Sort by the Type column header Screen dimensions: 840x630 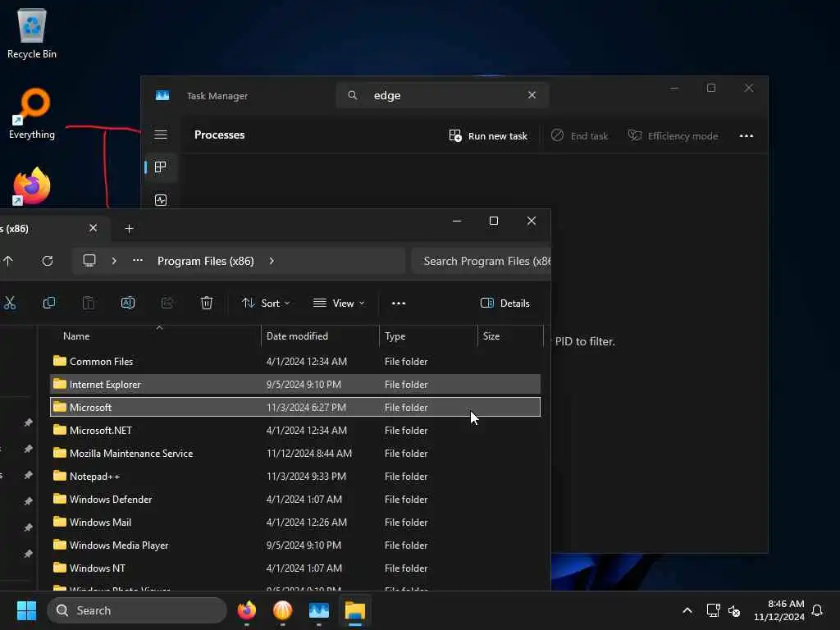tap(428, 336)
